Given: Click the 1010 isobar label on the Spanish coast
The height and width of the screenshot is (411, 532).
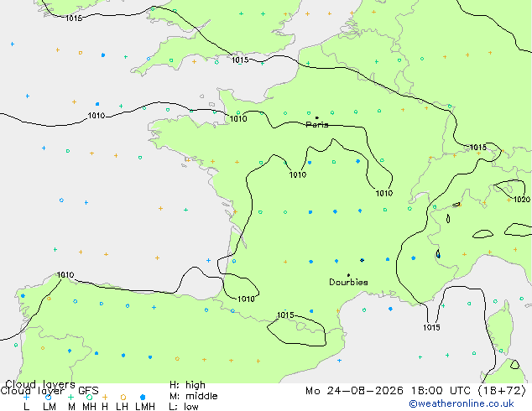Looking at the screenshot, I should [65, 274].
